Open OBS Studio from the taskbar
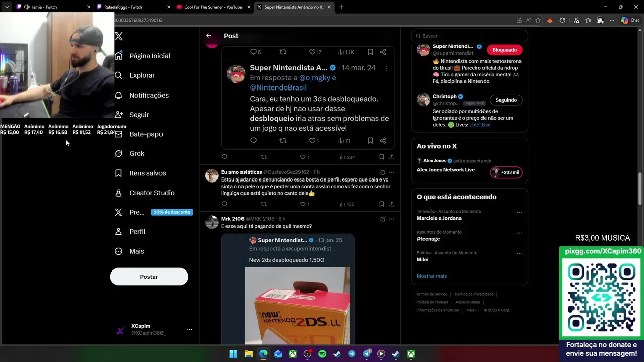The image size is (644, 362). pyautogui.click(x=307, y=354)
